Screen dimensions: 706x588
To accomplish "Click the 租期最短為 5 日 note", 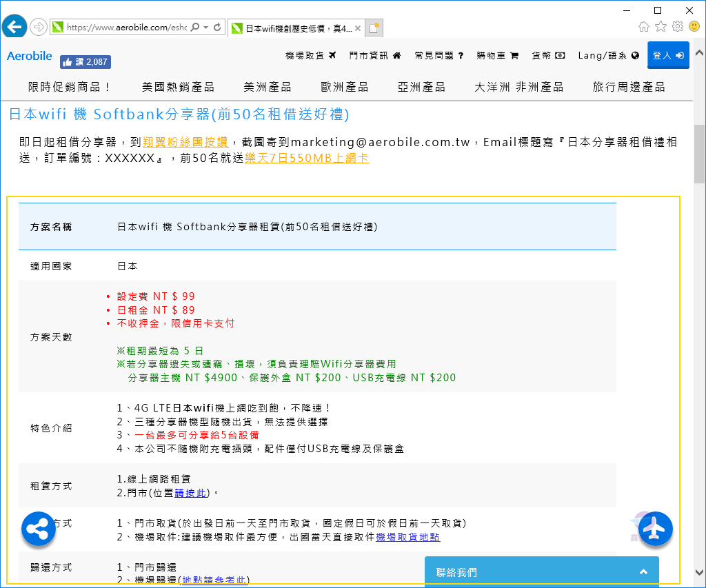I will point(160,351).
